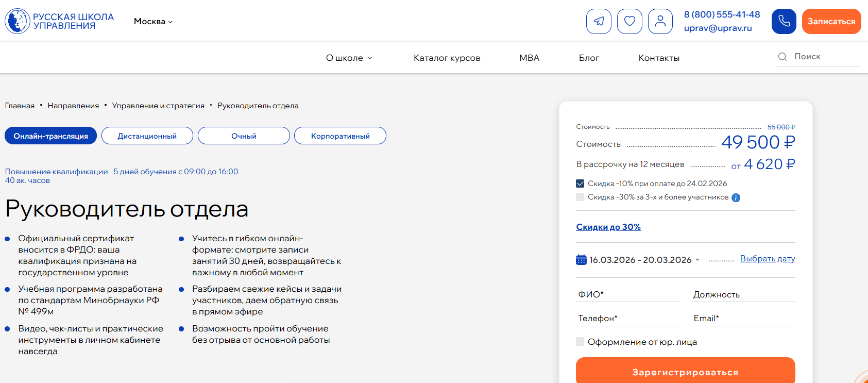The height and width of the screenshot is (383, 868).
Task: Uncheck the -10% early payment discount
Action: (x=580, y=184)
